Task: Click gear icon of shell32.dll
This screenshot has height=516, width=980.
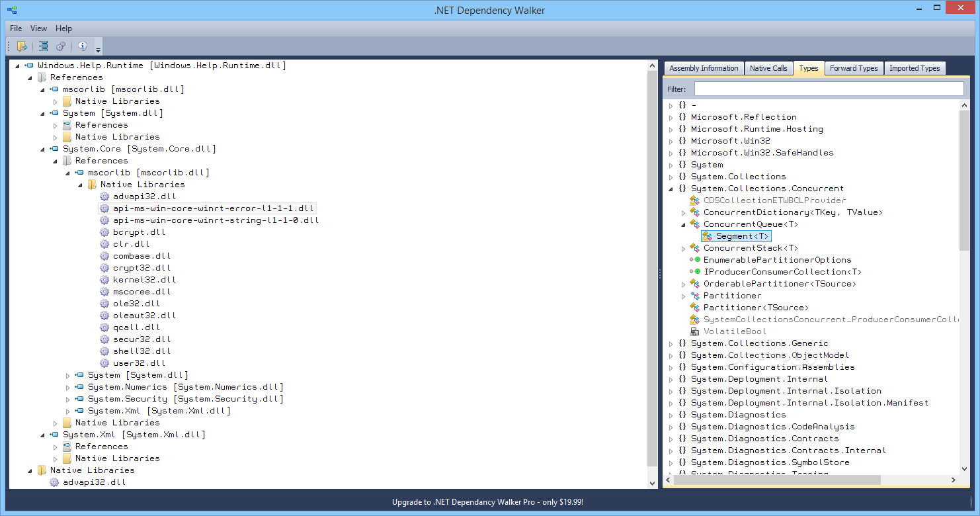Action: click(x=104, y=351)
